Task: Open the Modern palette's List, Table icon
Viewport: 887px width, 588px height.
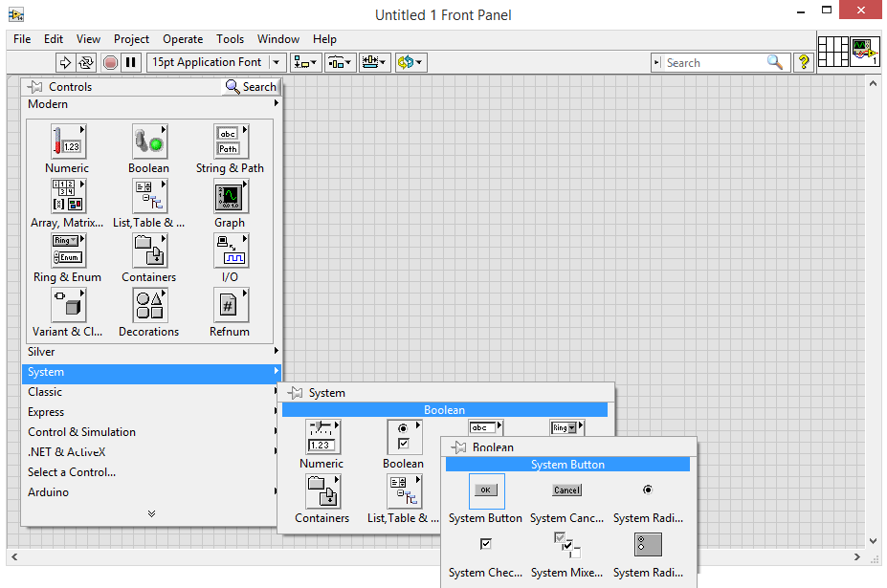Action: point(149,196)
